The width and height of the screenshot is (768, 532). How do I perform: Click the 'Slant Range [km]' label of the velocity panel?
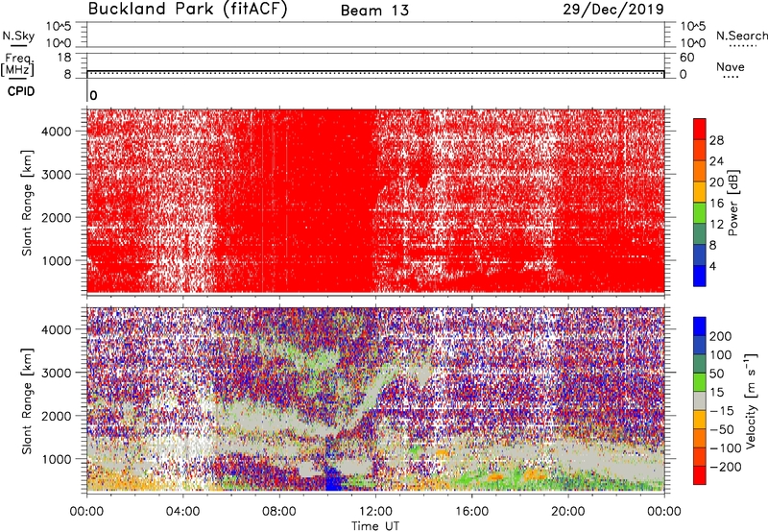click(x=27, y=400)
